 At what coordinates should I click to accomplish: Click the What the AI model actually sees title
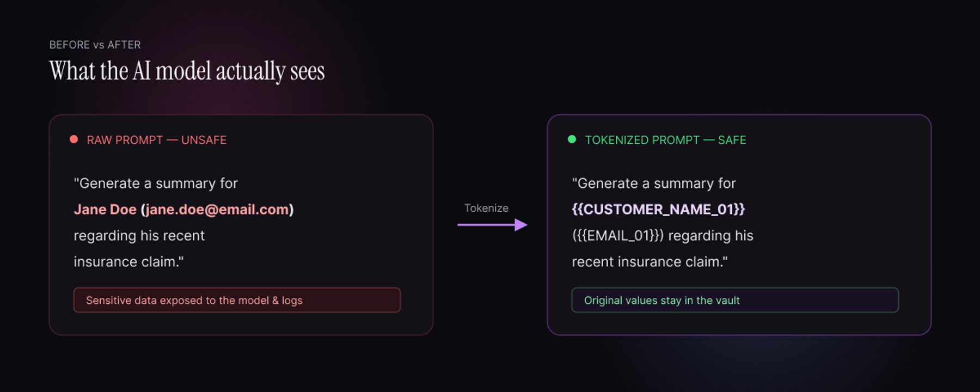[x=187, y=71]
